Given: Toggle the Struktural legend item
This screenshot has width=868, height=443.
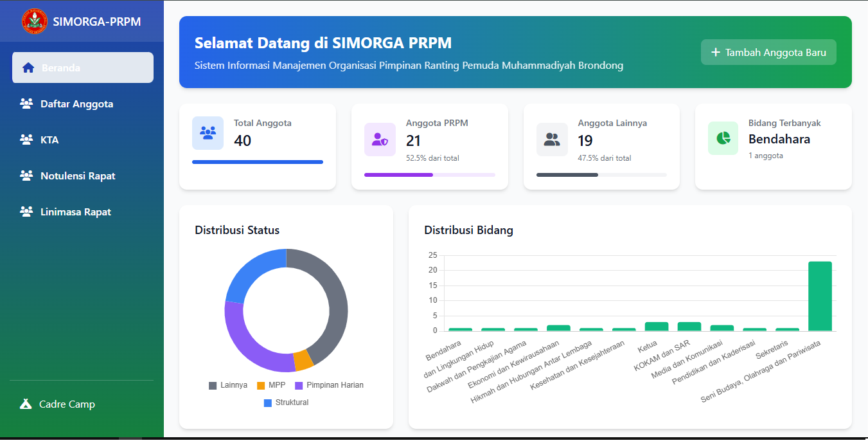Looking at the screenshot, I should 286,402.
